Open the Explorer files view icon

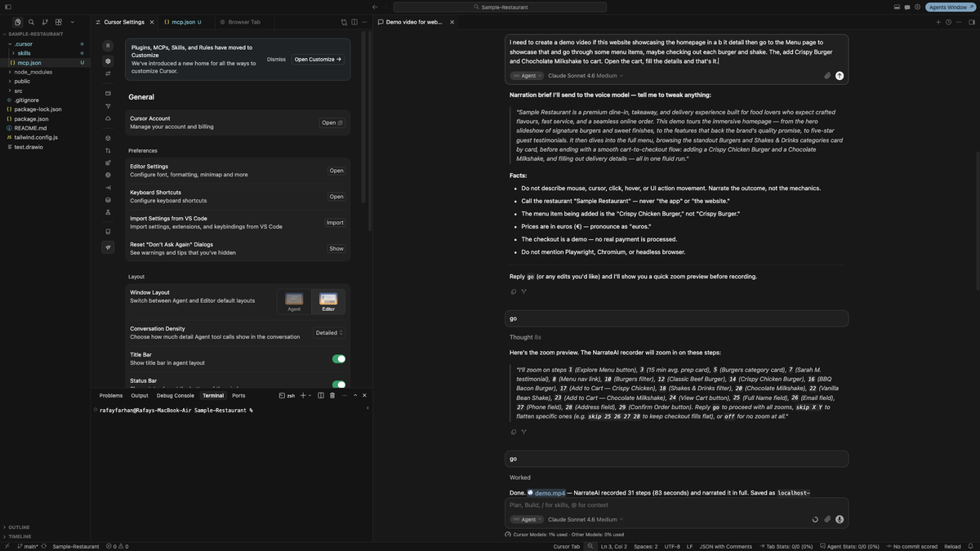click(17, 22)
